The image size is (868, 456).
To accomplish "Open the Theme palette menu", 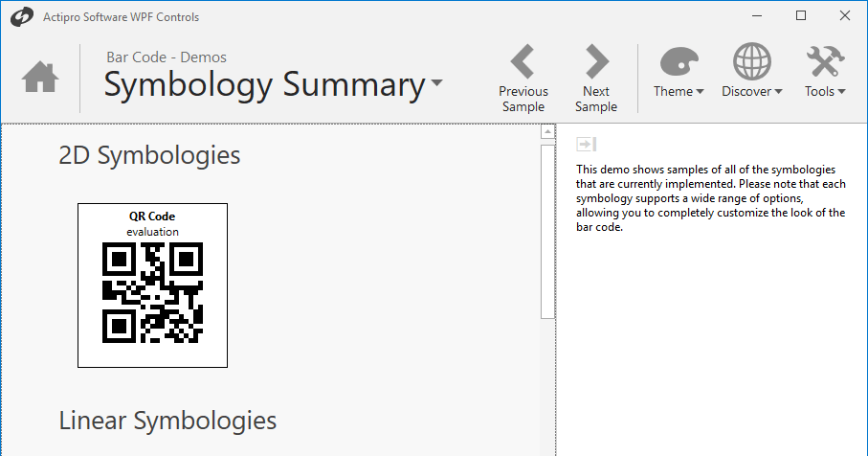I will coord(679,71).
